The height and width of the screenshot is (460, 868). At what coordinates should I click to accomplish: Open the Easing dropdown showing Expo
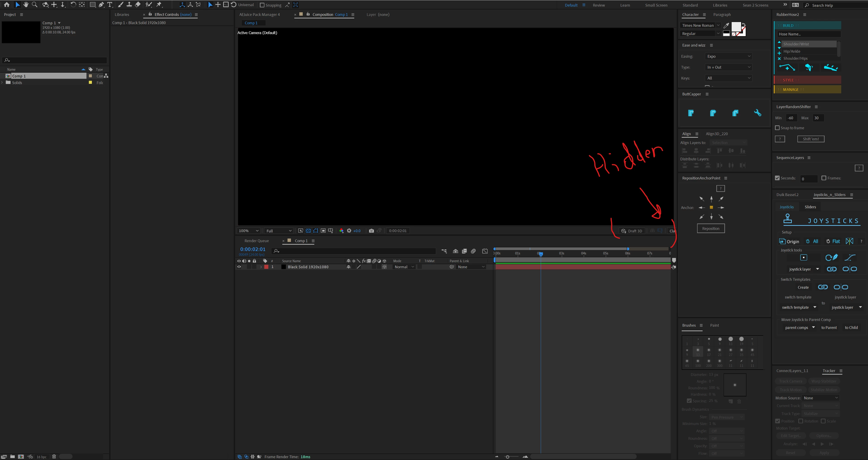(x=728, y=56)
